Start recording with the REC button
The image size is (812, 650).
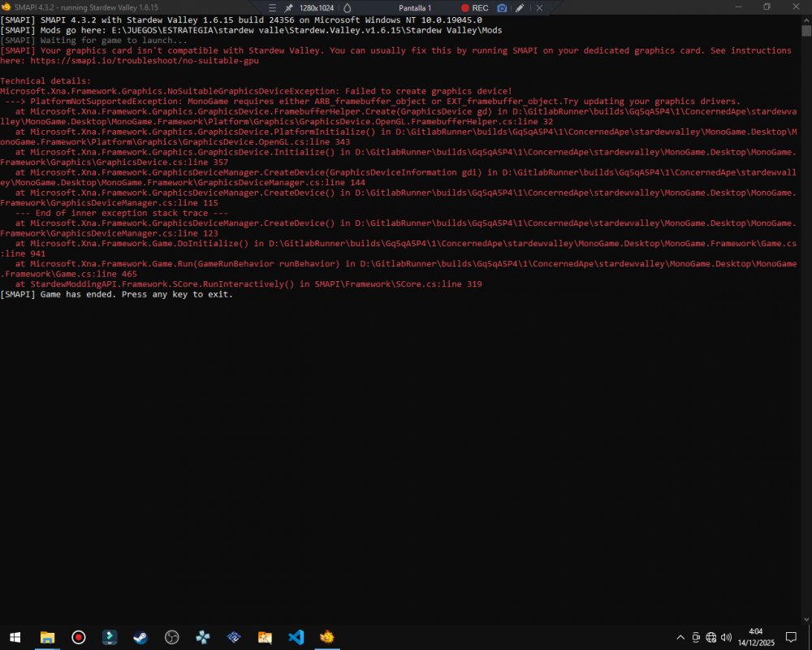pos(474,7)
